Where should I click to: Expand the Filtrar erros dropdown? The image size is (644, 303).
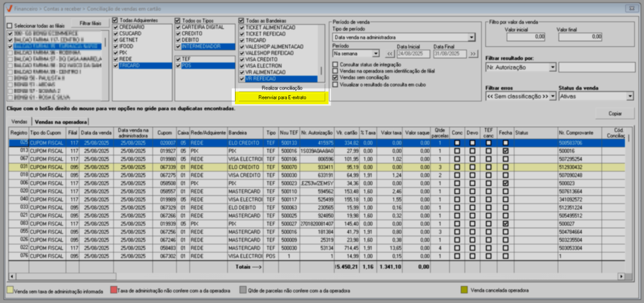(x=553, y=96)
